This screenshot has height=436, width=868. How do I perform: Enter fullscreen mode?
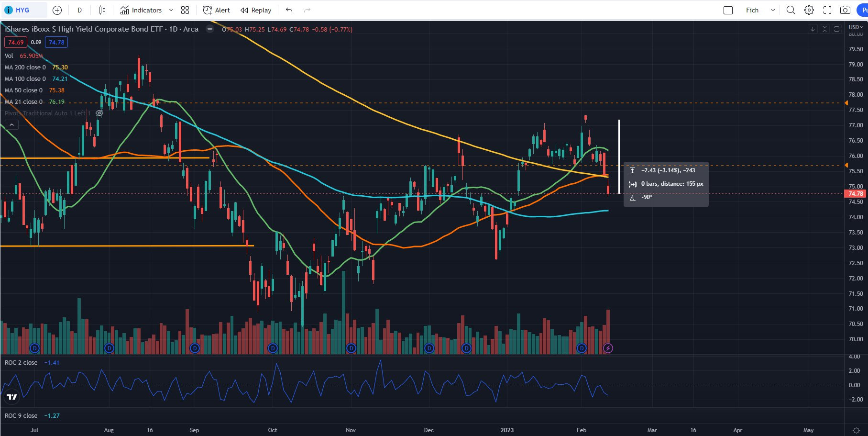pos(827,10)
